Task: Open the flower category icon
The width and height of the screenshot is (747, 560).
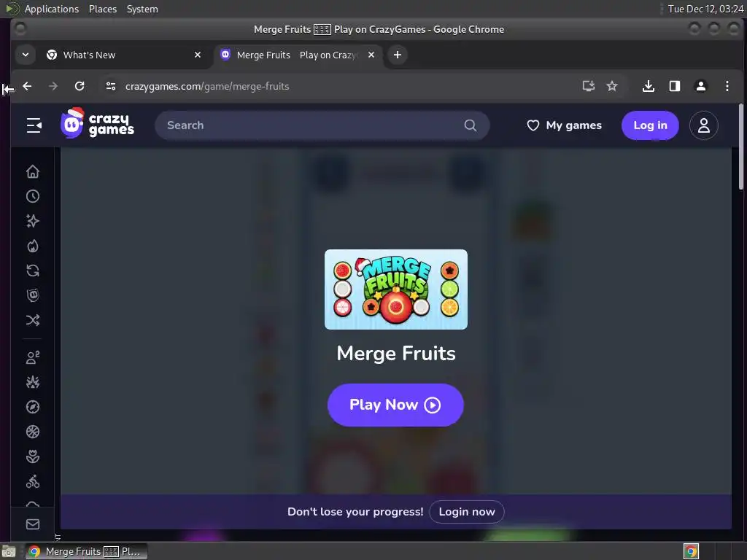Action: pos(32,456)
